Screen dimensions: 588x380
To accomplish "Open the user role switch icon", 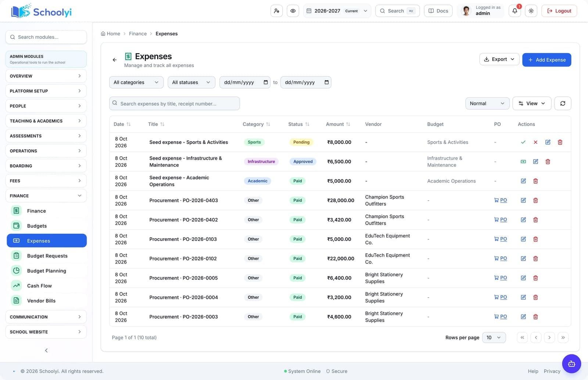I will point(276,11).
